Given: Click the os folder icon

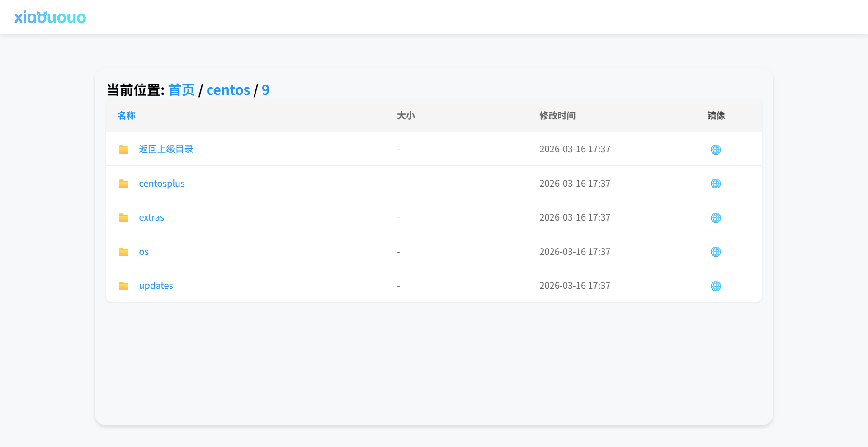Looking at the screenshot, I should (124, 252).
